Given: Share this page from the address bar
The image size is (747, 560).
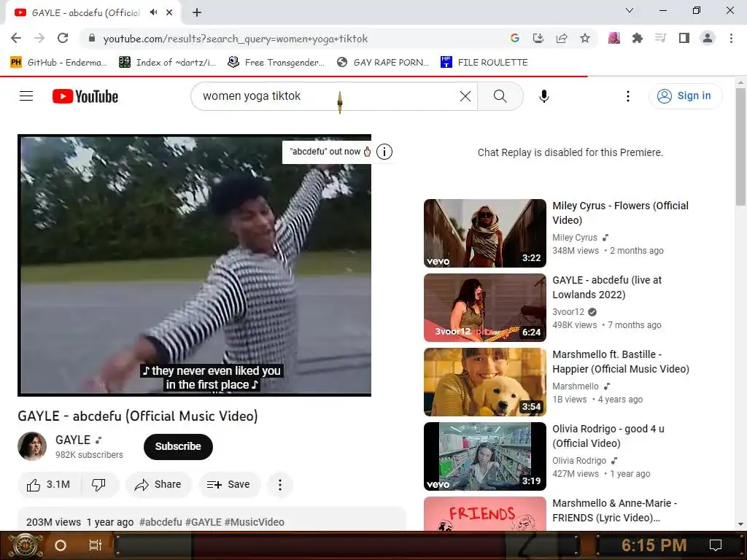Looking at the screenshot, I should 562,38.
